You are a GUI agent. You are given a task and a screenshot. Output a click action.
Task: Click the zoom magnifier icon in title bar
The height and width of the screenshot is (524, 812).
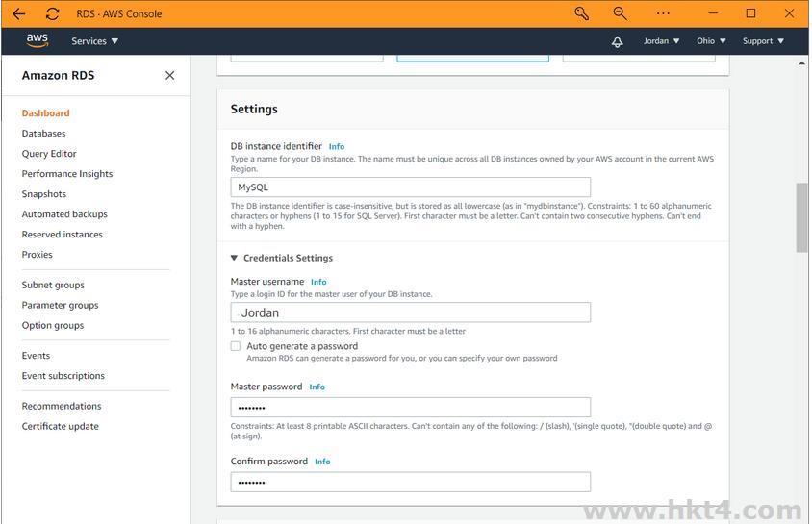[620, 13]
